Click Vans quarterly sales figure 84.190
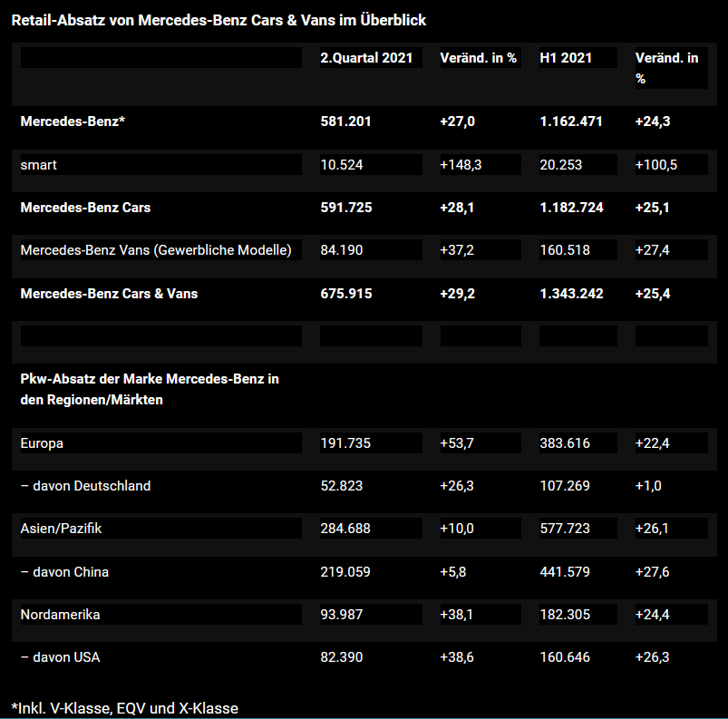The height and width of the screenshot is (719, 728). coord(342,249)
